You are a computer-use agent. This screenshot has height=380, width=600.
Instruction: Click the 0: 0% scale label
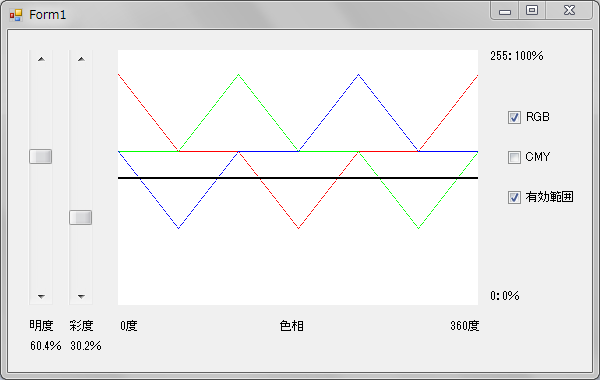pos(505,296)
